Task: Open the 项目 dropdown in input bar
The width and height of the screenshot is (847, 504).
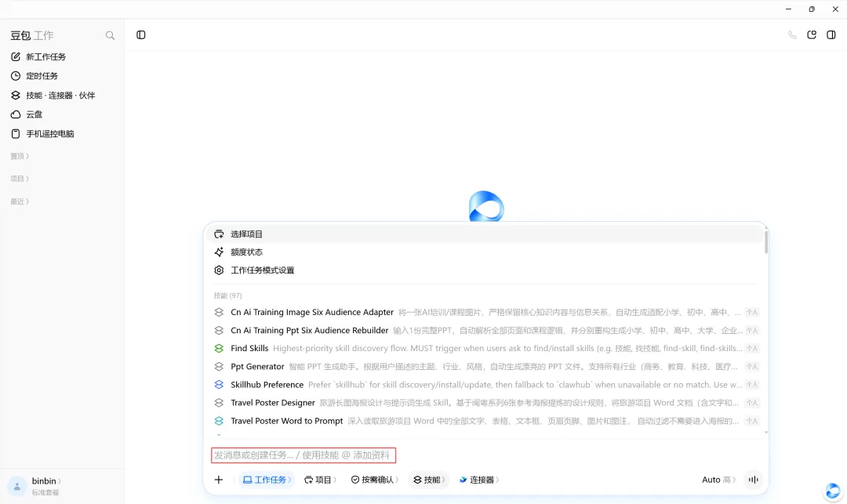Action: 320,480
